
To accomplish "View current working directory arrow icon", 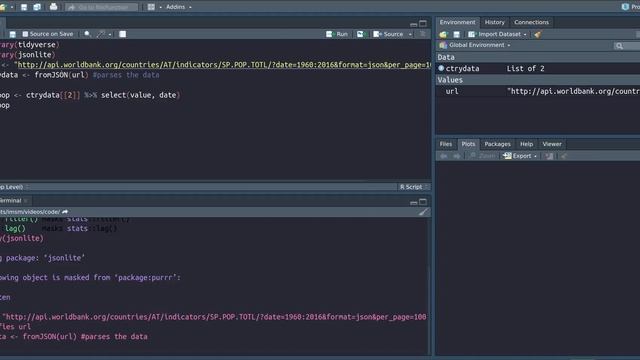I will pyautogui.click(x=65, y=212).
